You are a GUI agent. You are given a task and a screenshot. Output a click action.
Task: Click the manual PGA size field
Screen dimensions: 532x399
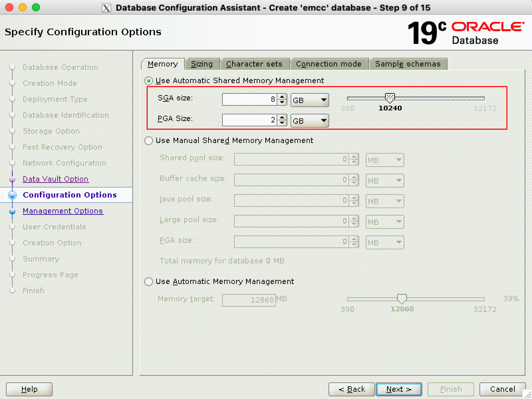(292, 242)
